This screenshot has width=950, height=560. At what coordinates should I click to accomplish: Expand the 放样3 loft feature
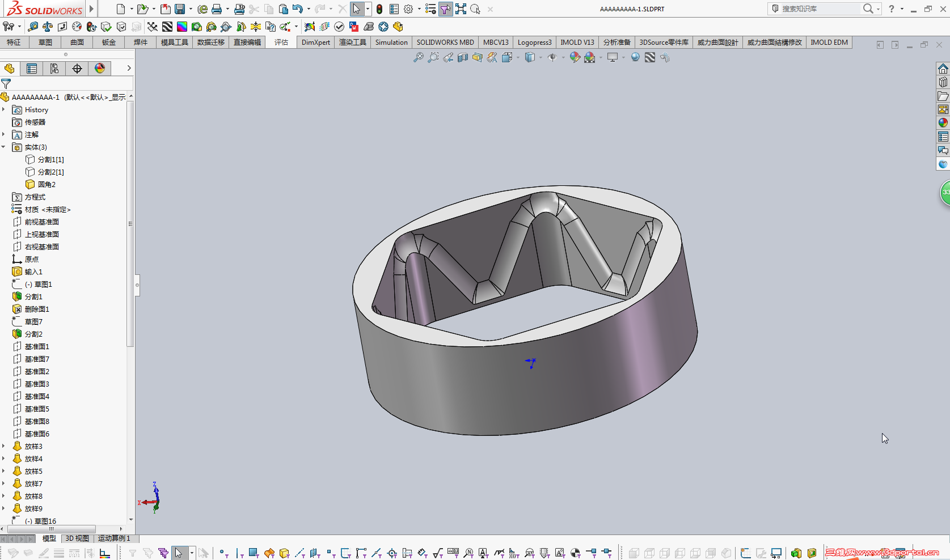click(4, 446)
